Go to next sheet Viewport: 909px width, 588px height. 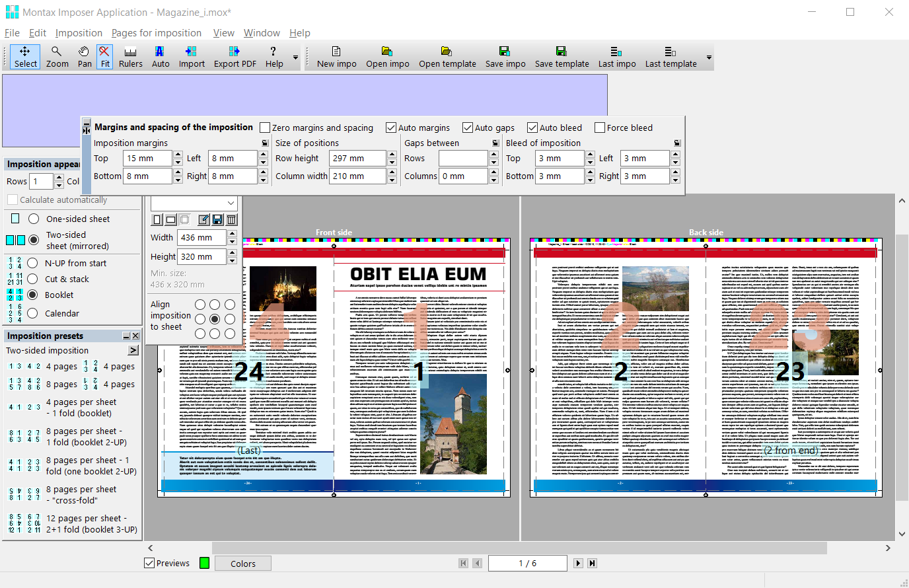point(578,563)
